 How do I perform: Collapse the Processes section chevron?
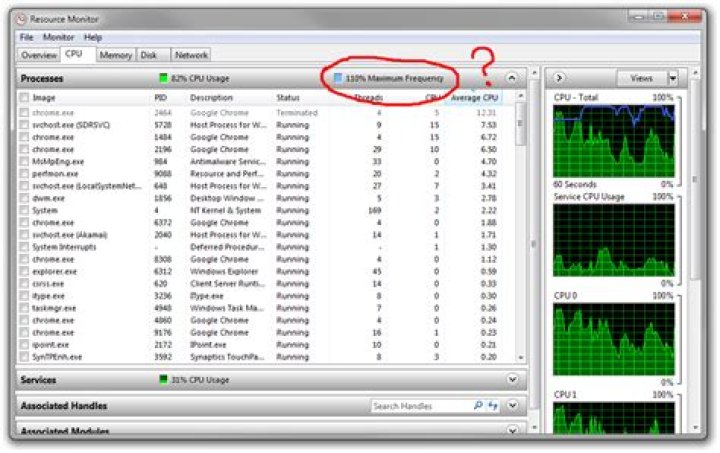512,78
